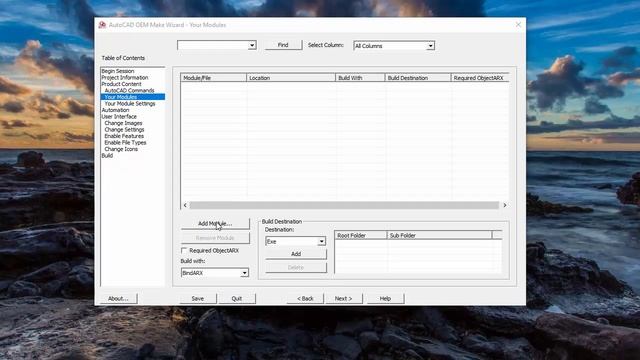Viewport: 640px width, 360px height.
Task: Open the Destination Exe dropdown
Action: 321,241
